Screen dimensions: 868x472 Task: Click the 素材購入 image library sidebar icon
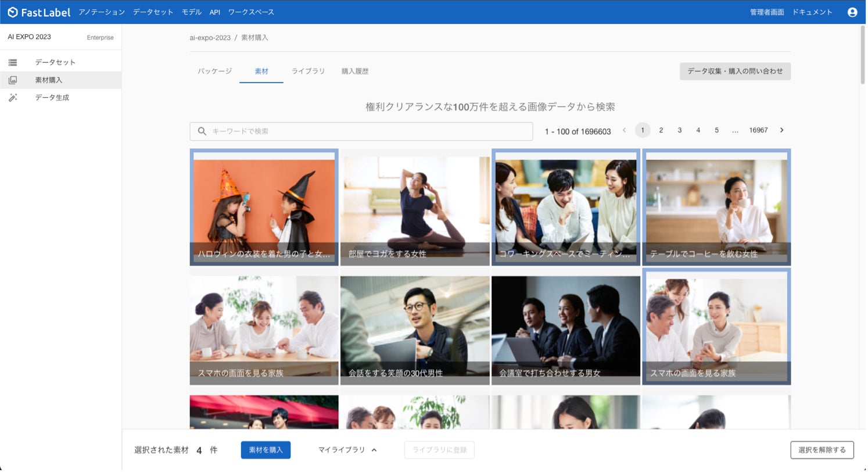pos(13,80)
